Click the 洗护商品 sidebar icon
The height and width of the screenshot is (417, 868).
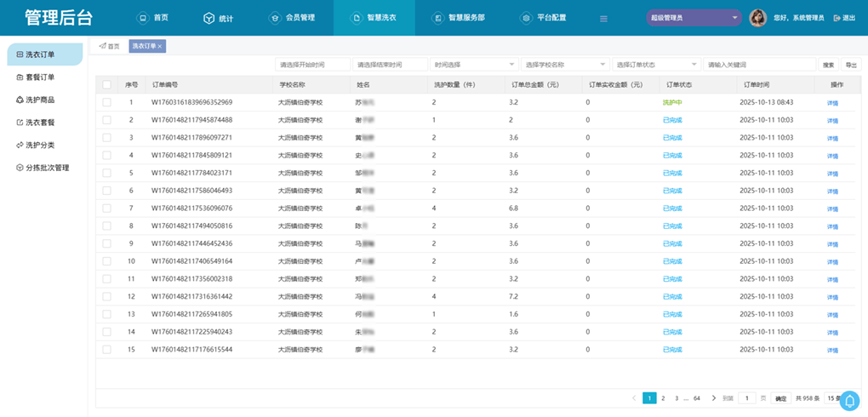20,100
